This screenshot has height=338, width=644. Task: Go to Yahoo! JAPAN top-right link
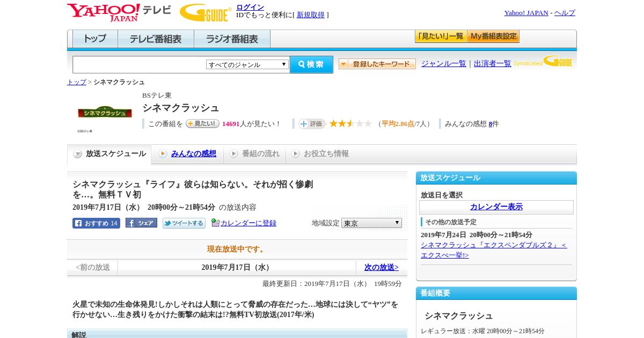(x=526, y=13)
